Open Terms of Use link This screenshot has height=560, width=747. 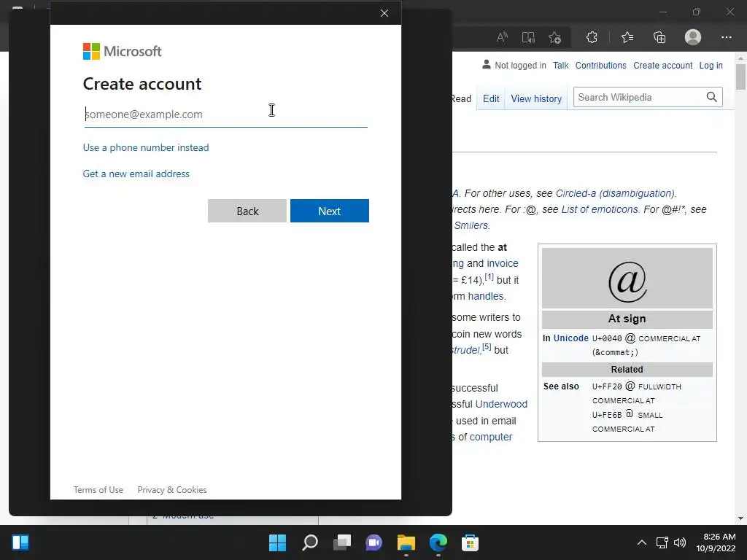click(x=98, y=490)
